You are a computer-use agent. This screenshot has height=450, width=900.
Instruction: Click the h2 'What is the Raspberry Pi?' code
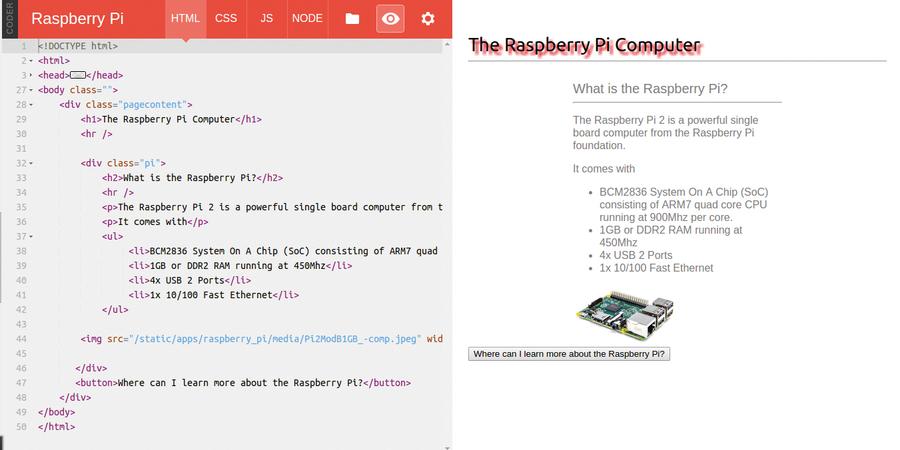point(192,178)
